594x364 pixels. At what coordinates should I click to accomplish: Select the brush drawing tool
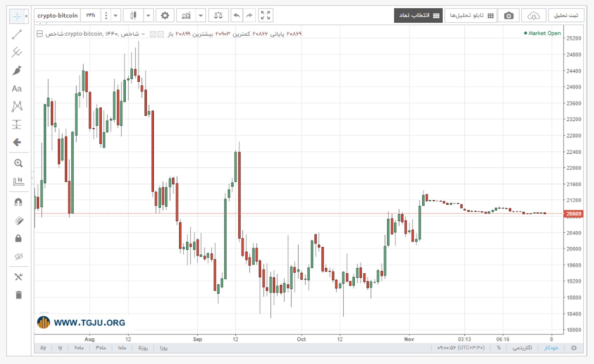click(17, 71)
